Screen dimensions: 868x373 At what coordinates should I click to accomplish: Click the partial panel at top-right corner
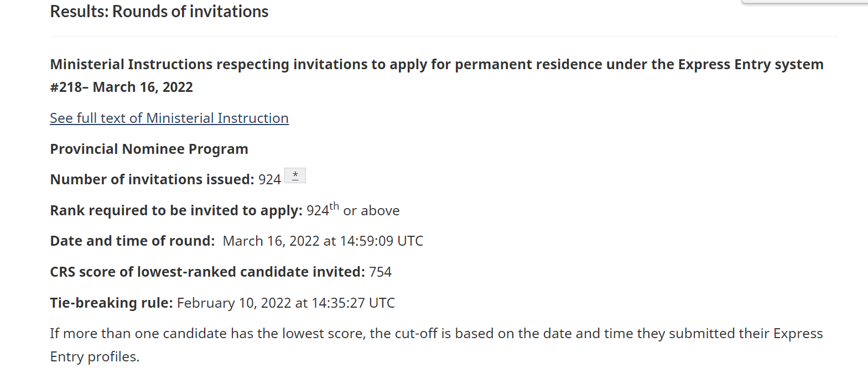805,2
